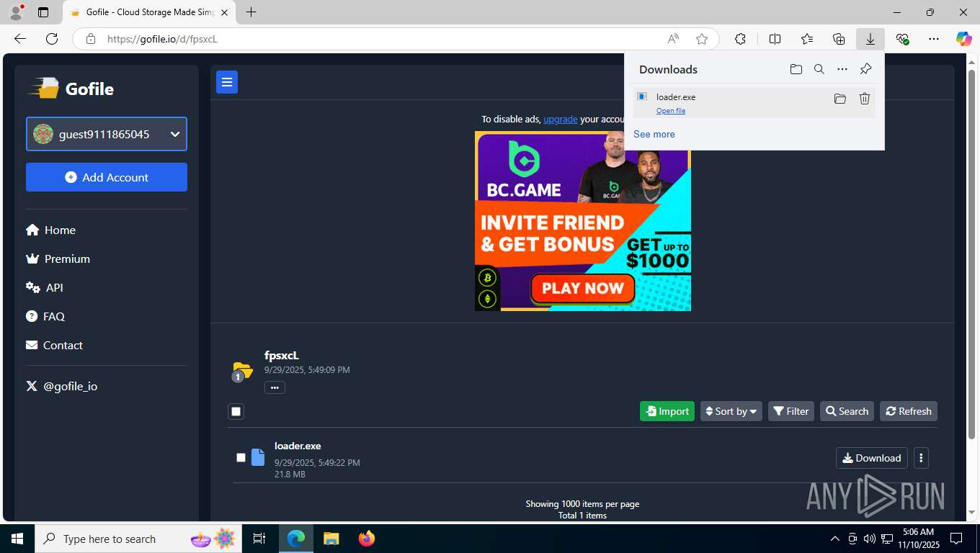Show hidden system tray icons chevron
980x553 pixels.
835,539
